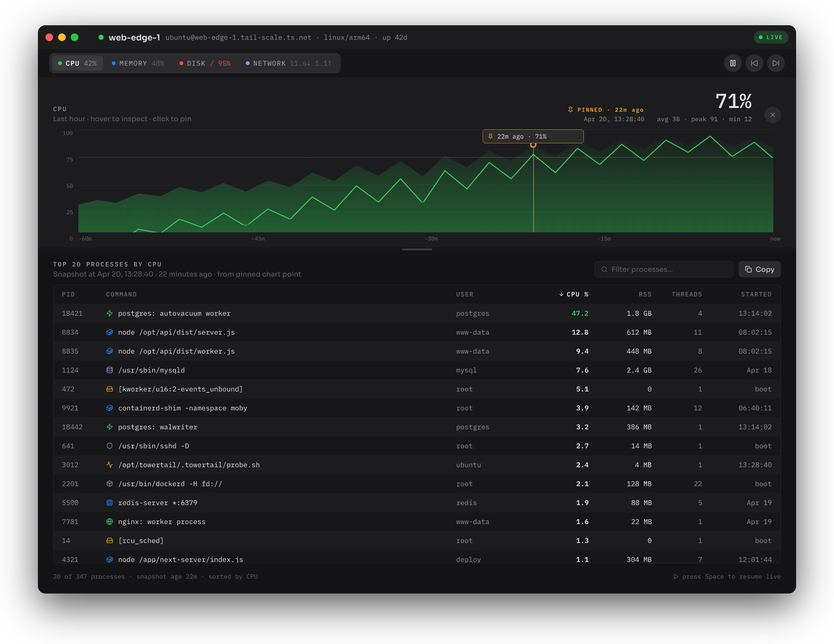
Task: Click the avg 38 stat
Action: tap(668, 119)
